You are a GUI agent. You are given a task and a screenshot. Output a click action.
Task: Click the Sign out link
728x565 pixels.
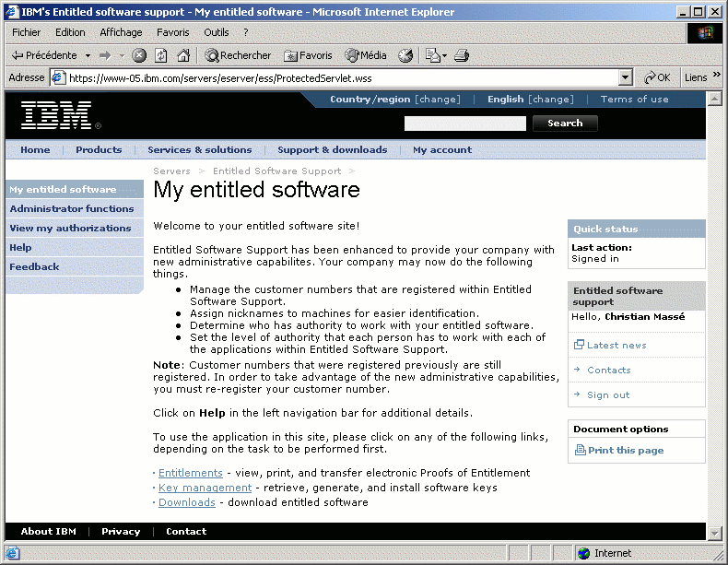[x=608, y=395]
